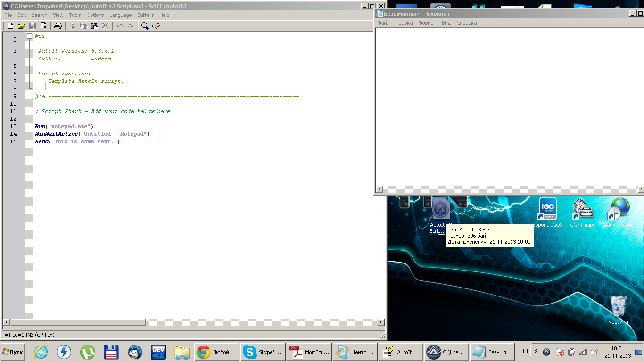Switch to Skype taskbar button
This screenshot has height=362, width=644.
tap(262, 352)
